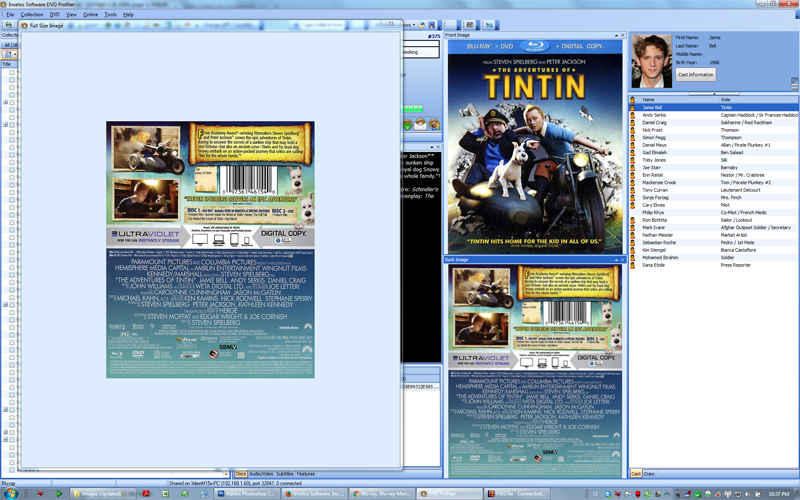Click the person icon beside Daniel Craig
Screen dimensions: 800x500
[633, 122]
